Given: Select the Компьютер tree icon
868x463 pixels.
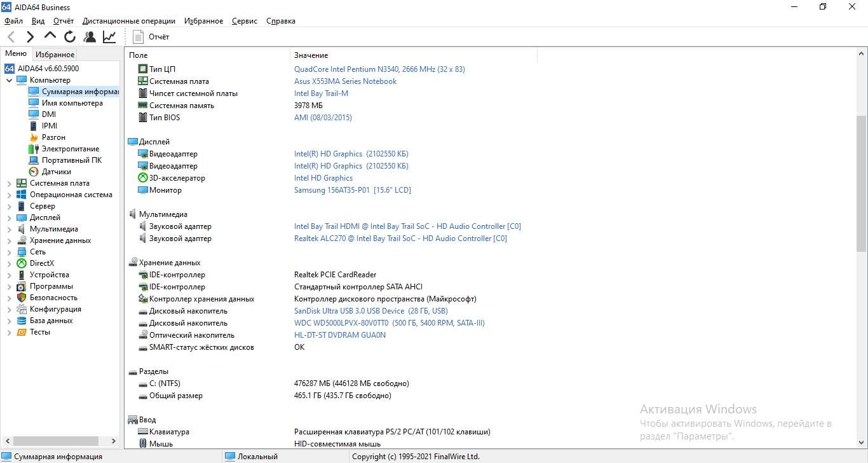Looking at the screenshot, I should [22, 80].
